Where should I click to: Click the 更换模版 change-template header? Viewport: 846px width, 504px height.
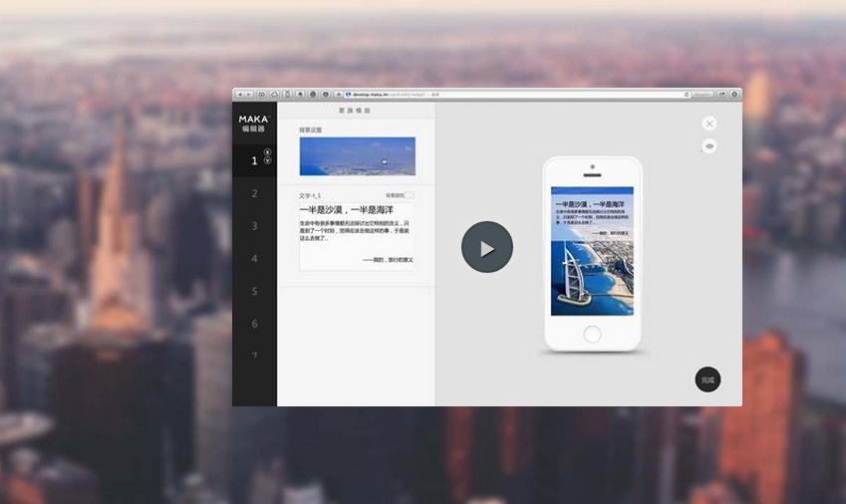click(x=355, y=111)
